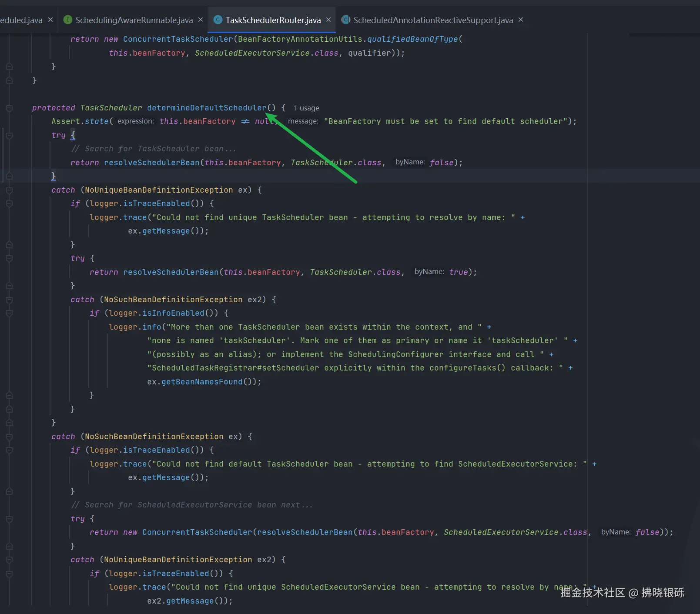Viewport: 700px width, 614px height.
Task: Switch to the SchedulingAwareRunnable.java tab
Action: 134,20
